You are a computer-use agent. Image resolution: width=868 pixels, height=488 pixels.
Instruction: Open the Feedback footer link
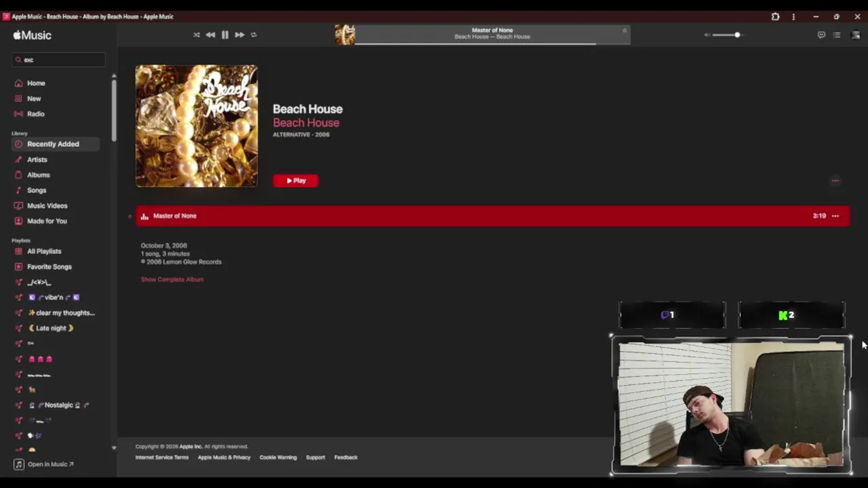[346, 457]
